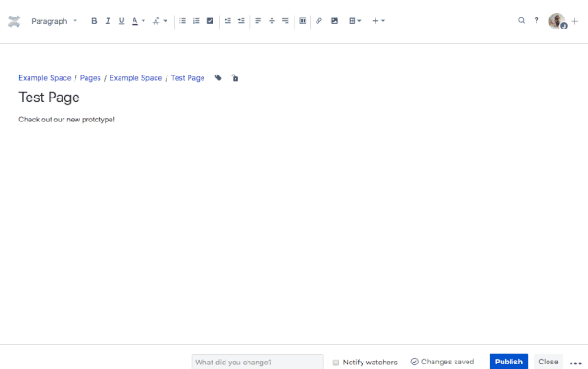The width and height of the screenshot is (588, 369).
Task: Open the table insert dropdown
Action: pos(355,21)
